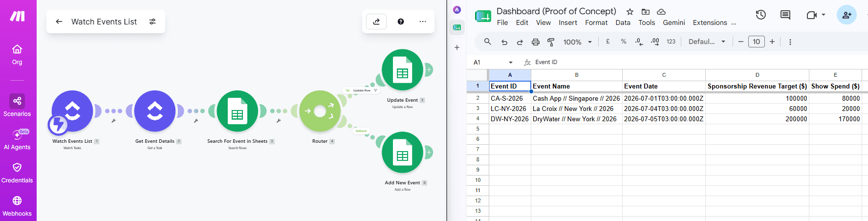Add module after Add New Event
Viewport: 868px width, 221px height.
tap(429, 153)
